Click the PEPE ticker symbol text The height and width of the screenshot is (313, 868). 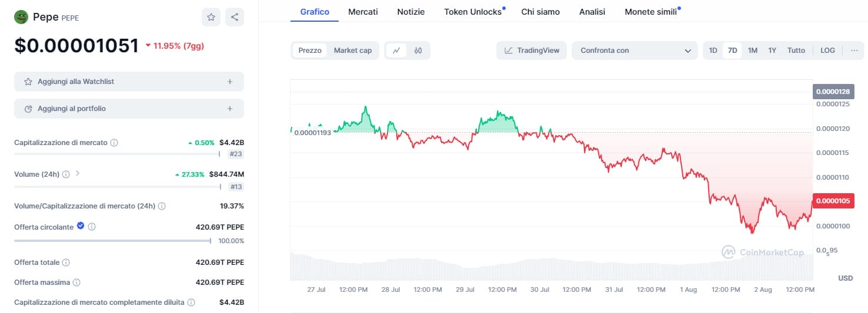pyautogui.click(x=70, y=18)
